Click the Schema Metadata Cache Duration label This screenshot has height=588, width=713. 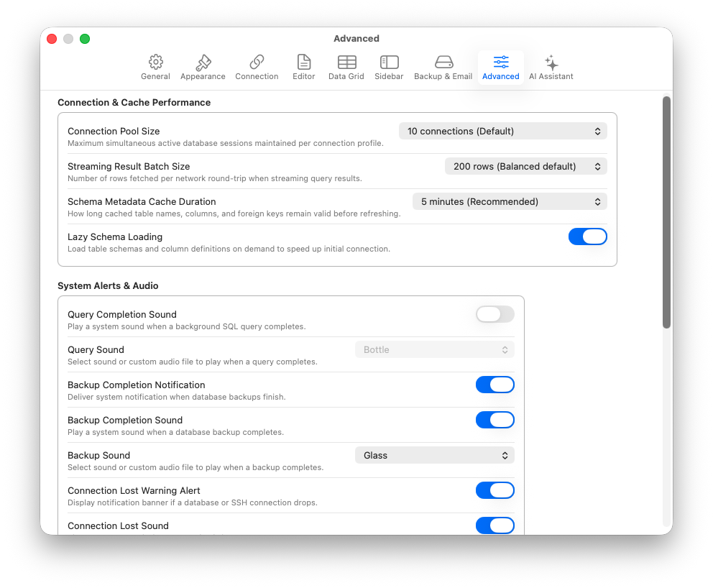[x=142, y=201]
